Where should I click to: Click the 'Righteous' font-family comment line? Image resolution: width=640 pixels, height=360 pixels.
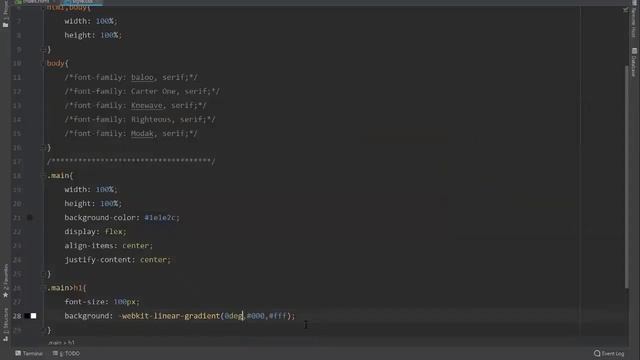140,120
